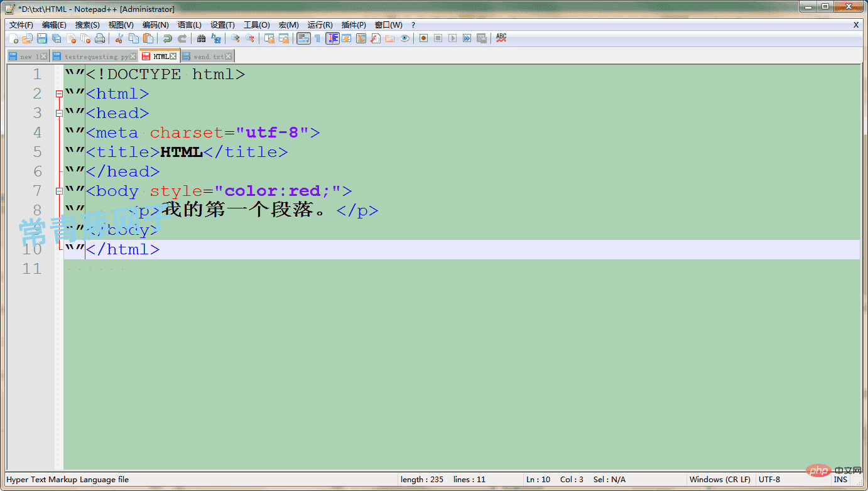Click the ABC spell check icon
The image size is (868, 491).
coord(501,38)
